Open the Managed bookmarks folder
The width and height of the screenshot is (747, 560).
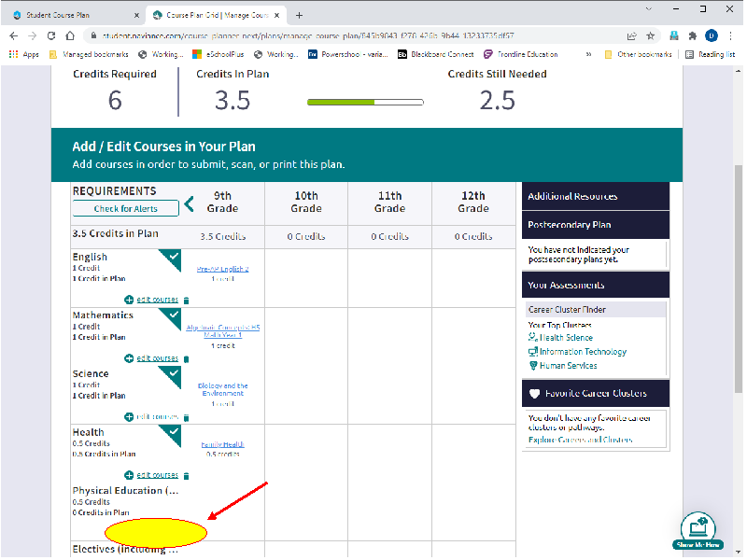coord(89,54)
